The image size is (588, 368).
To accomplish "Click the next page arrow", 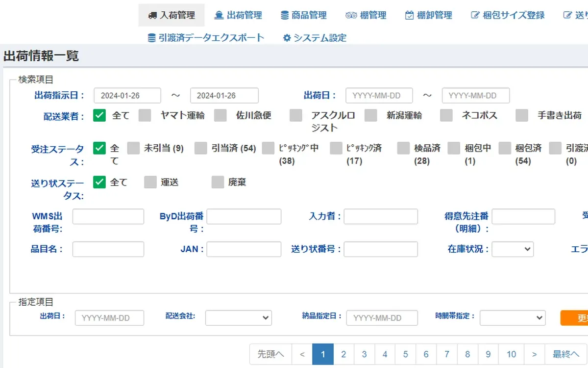I will [535, 354].
